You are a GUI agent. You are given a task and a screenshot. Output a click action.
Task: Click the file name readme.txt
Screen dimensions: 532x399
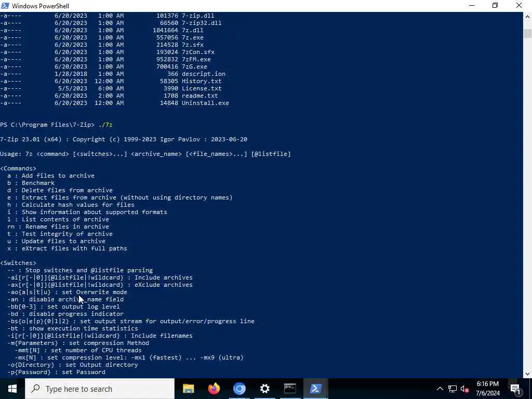pos(199,96)
